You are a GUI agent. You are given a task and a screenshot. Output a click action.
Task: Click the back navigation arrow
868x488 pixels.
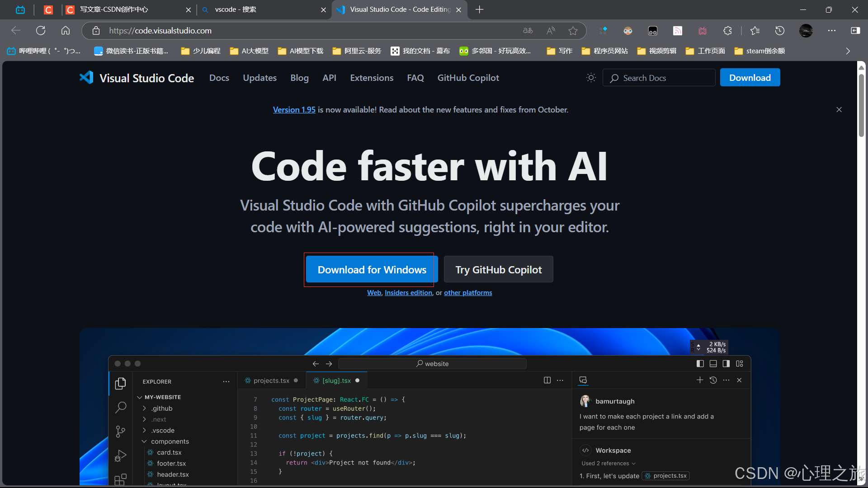(x=15, y=30)
